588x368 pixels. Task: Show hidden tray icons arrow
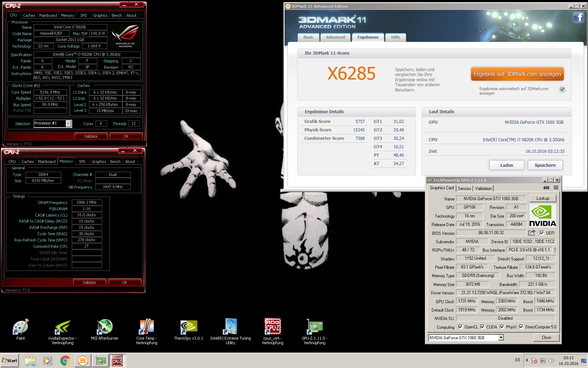point(527,360)
